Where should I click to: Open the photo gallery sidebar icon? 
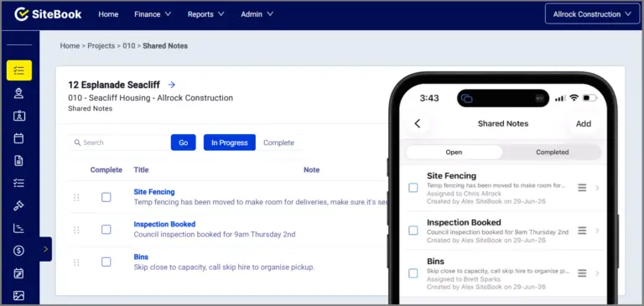click(19, 296)
